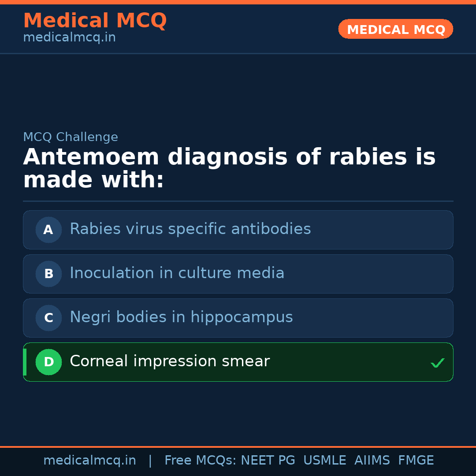Click the rabies question heading text
The image size is (476, 476).
(229, 169)
